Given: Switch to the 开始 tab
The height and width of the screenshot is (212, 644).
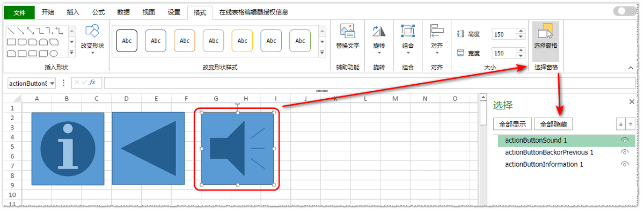Looking at the screenshot, I should click(48, 12).
